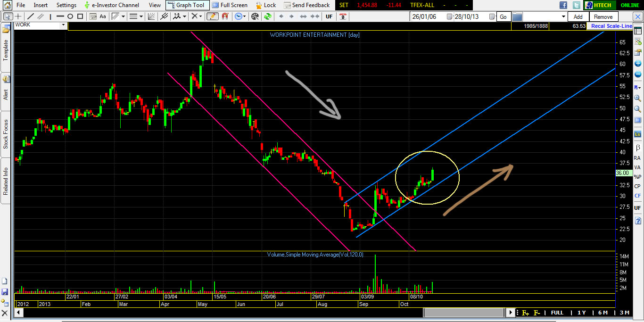The image size is (644, 322).
Task: Click the blue minus icon on right sidebar
Action: pos(637,74)
